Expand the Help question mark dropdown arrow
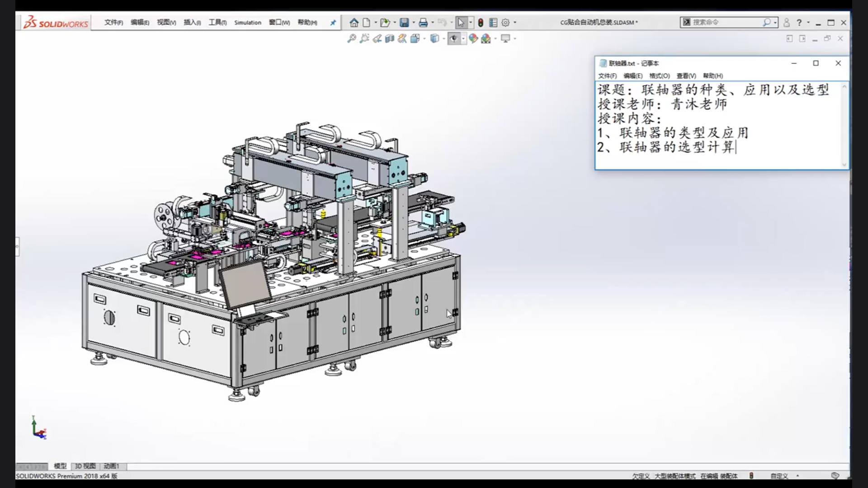The width and height of the screenshot is (868, 488). (808, 22)
